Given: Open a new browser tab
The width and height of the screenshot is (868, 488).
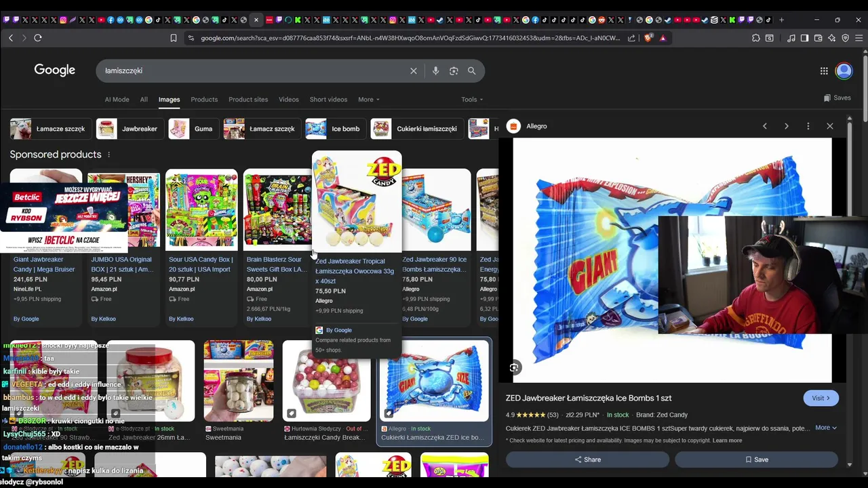Looking at the screenshot, I should click(x=781, y=20).
